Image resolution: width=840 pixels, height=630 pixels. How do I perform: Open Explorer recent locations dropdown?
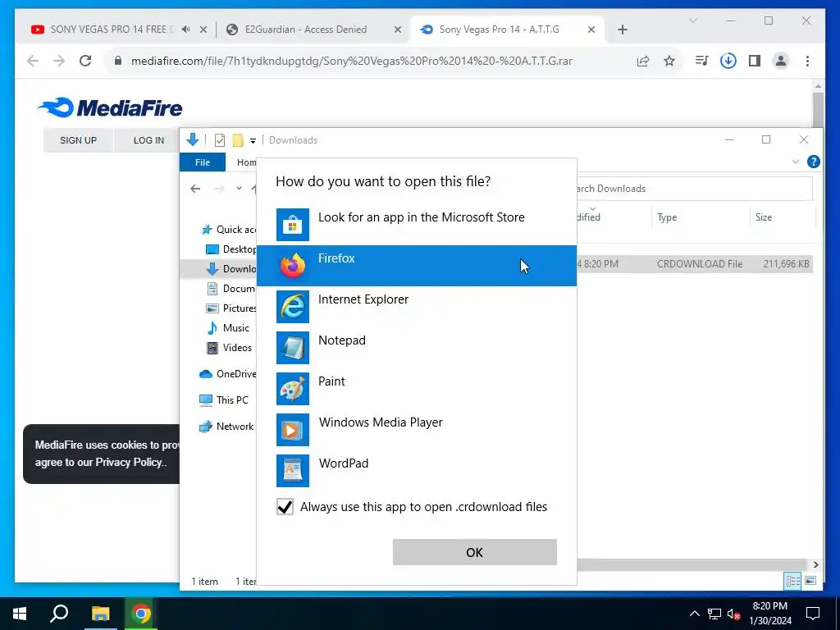pyautogui.click(x=239, y=189)
